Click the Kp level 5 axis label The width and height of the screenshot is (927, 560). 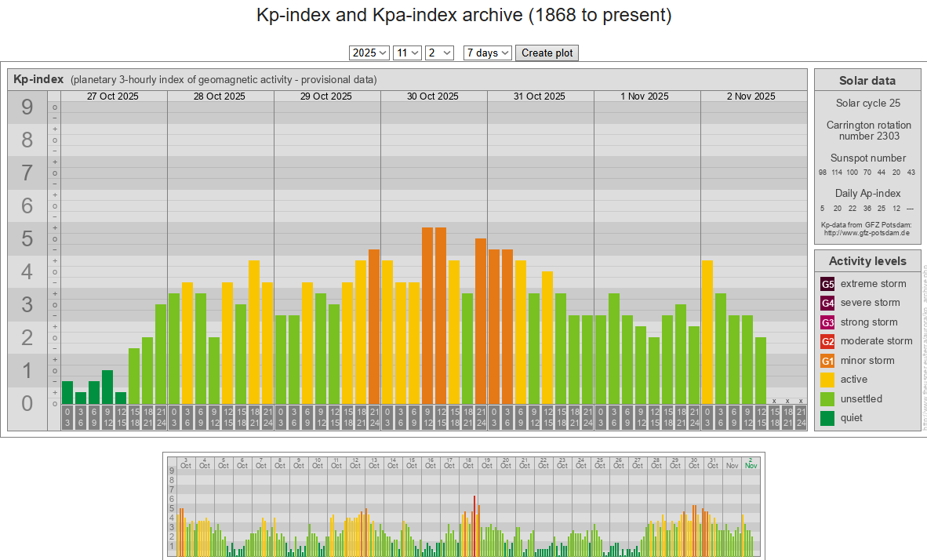click(27, 239)
